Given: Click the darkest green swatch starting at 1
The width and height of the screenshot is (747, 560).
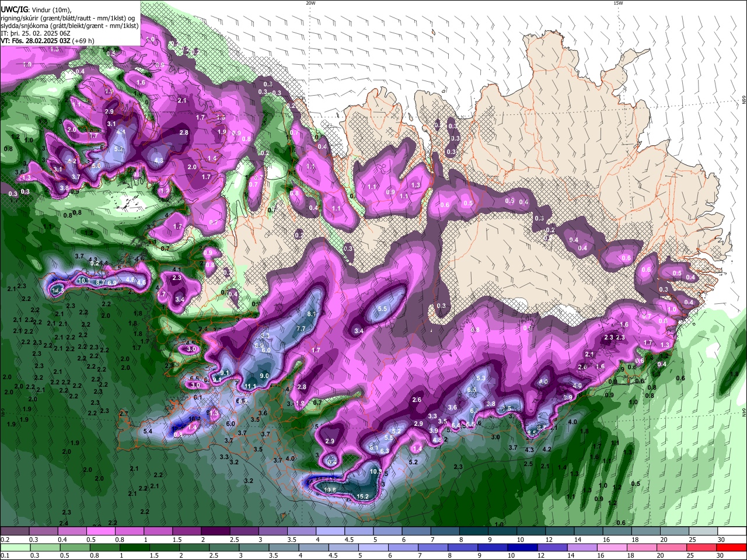Looking at the screenshot, I should click(x=134, y=547).
